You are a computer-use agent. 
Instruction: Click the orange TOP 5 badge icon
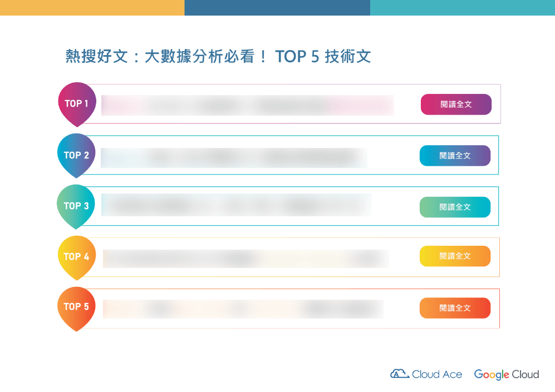point(76,307)
